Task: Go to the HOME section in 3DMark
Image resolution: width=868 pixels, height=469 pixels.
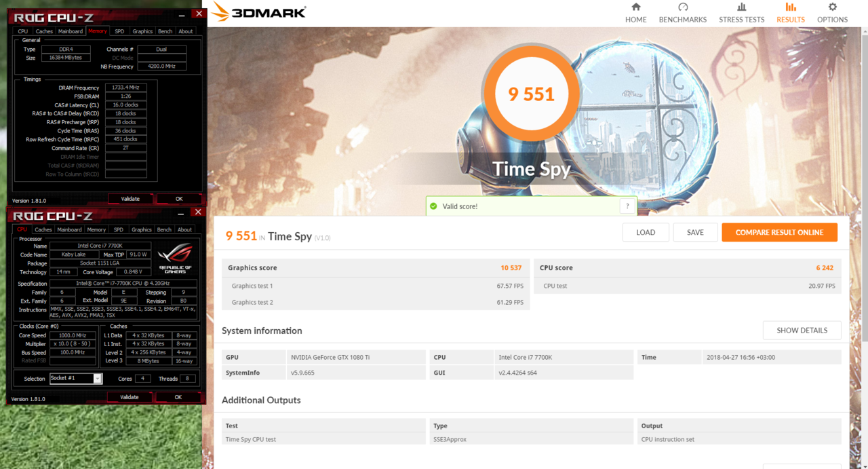Action: [x=635, y=13]
